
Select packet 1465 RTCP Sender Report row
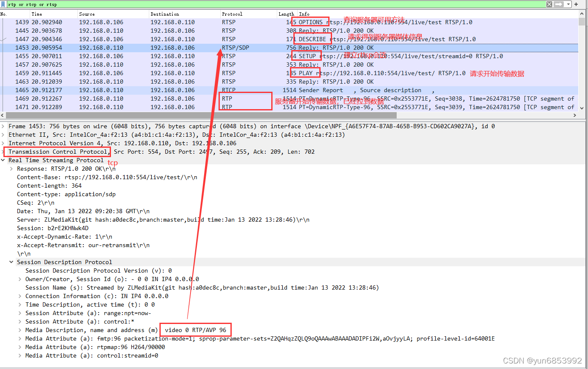[x=289, y=90]
